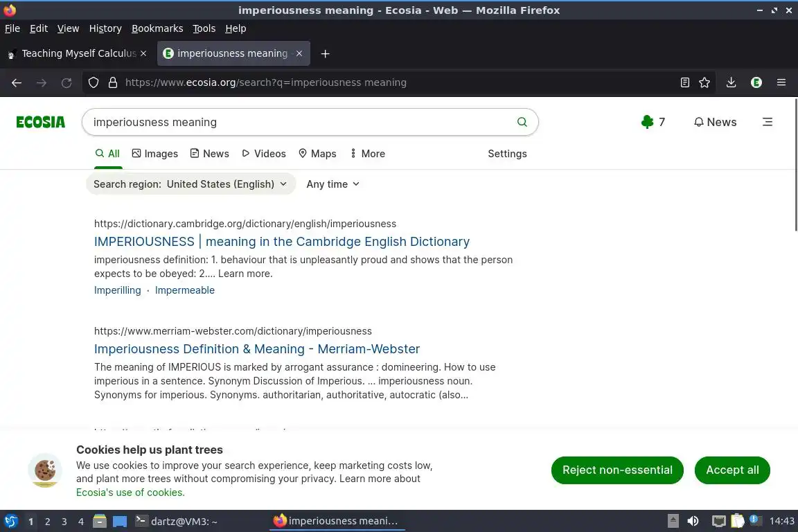Switch to workspace 4 in taskbar
The width and height of the screenshot is (798, 532).
tap(81, 522)
